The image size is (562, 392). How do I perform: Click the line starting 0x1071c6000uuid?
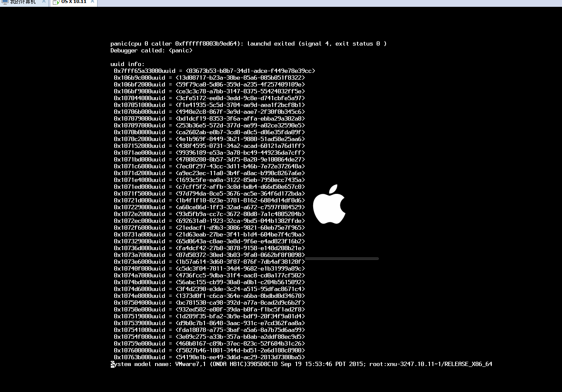point(209,166)
